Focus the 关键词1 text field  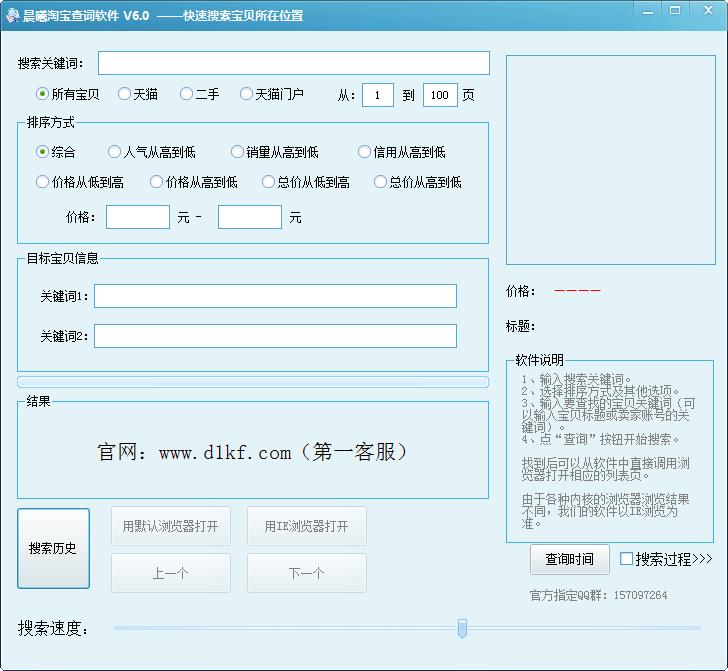[x=275, y=296]
